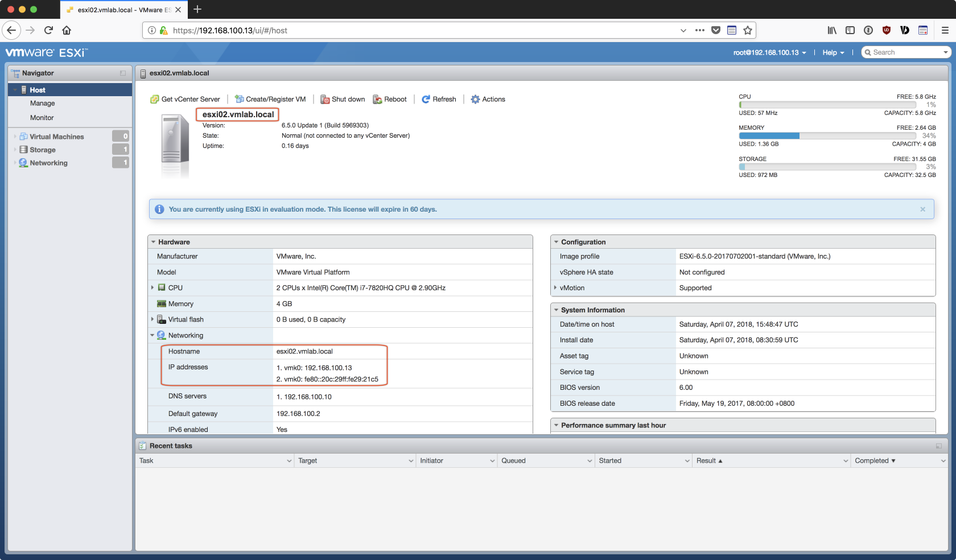Select Manage under Host in Navigator
956x560 pixels.
coord(43,104)
